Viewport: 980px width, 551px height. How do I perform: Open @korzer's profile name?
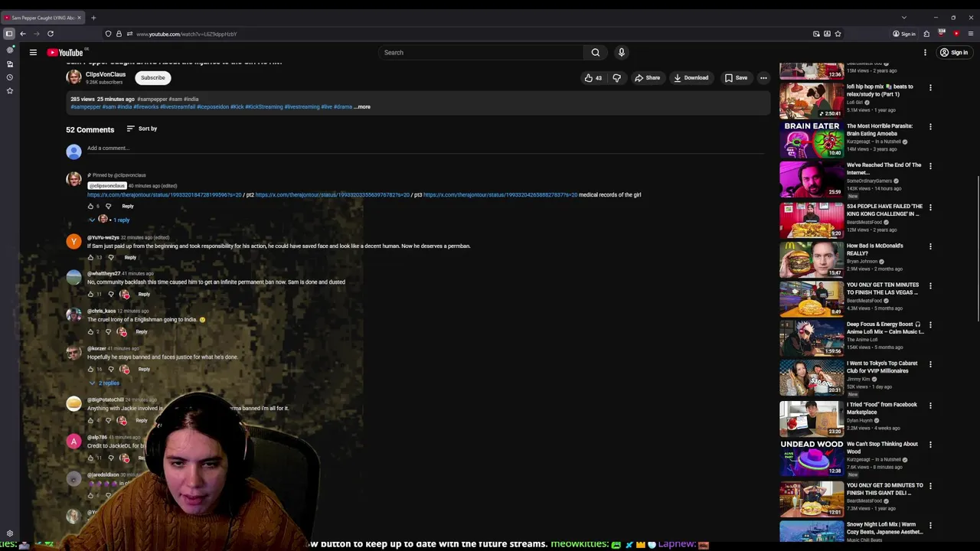click(96, 349)
